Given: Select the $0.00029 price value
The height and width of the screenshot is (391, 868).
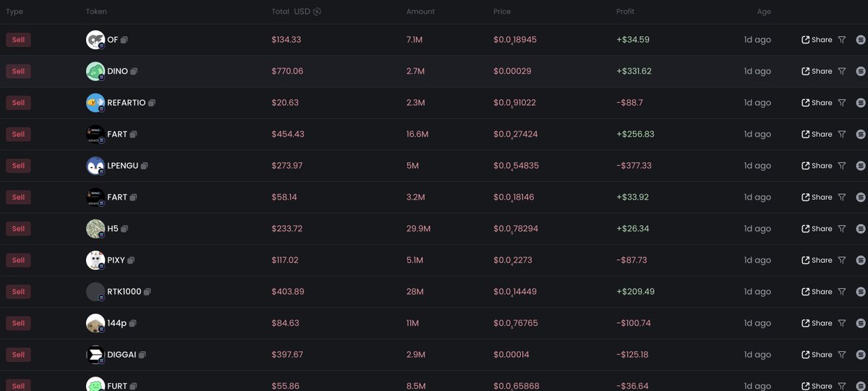Looking at the screenshot, I should [512, 72].
